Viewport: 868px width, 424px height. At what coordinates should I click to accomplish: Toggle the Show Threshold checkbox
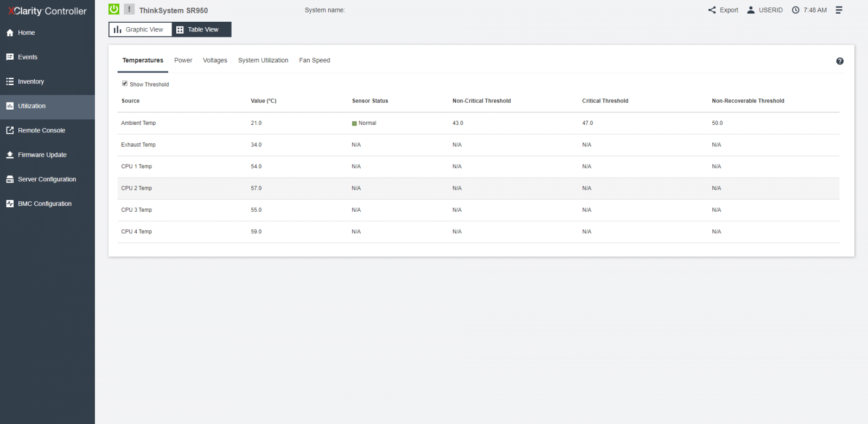125,84
